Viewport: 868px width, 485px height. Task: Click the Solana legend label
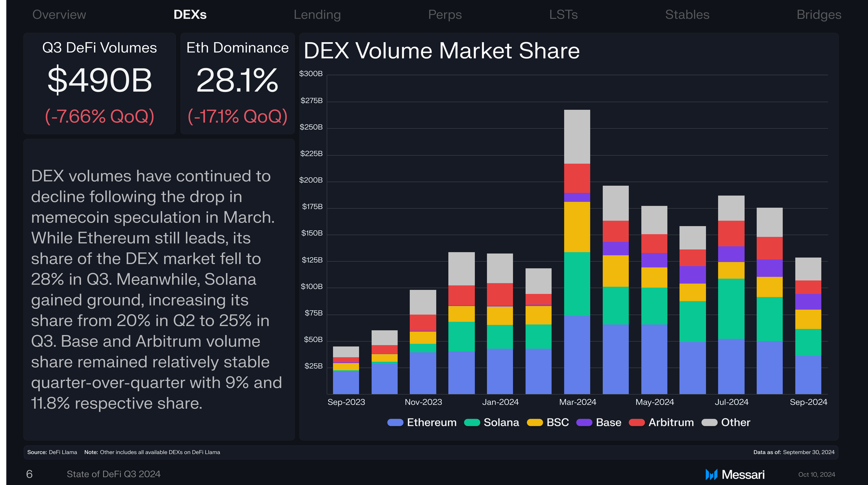coord(501,423)
